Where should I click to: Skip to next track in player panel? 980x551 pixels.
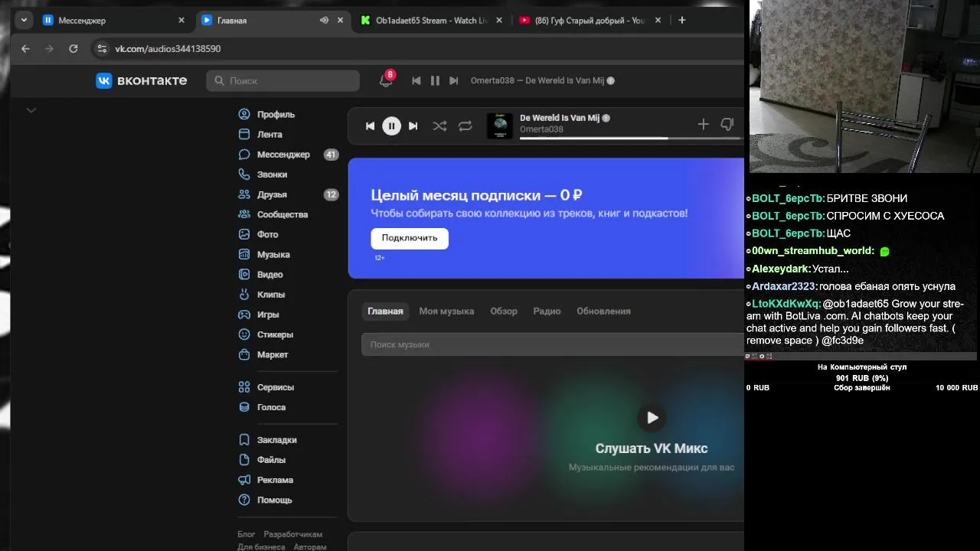coord(413,126)
